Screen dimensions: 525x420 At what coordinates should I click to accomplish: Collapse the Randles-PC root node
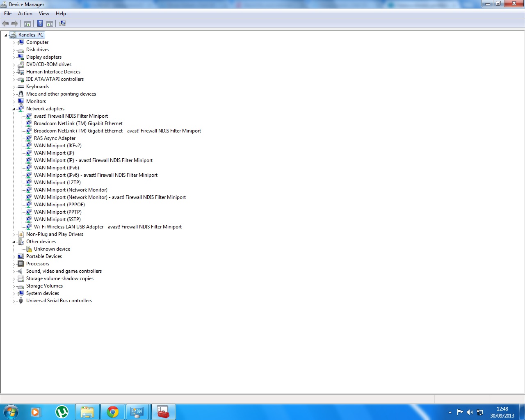click(6, 35)
